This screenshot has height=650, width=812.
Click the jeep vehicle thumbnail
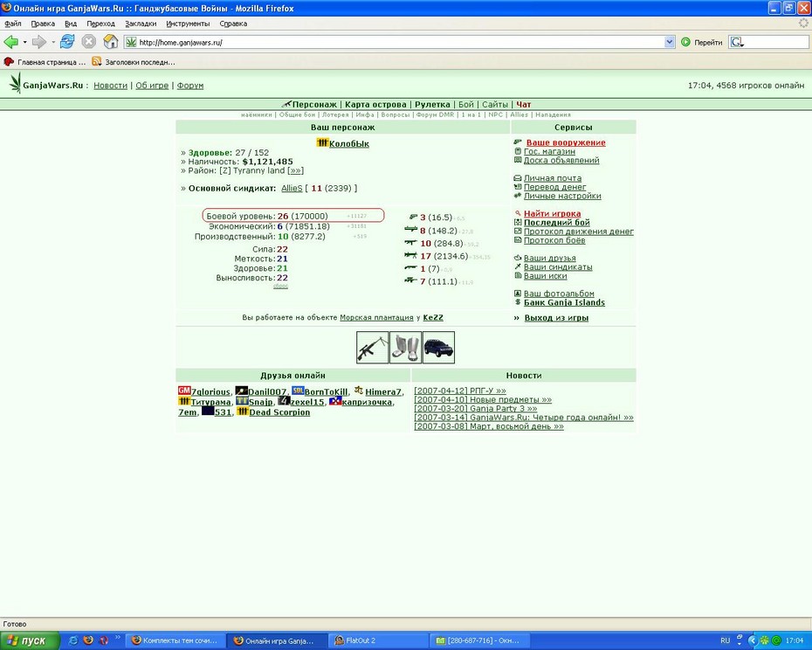pos(438,348)
